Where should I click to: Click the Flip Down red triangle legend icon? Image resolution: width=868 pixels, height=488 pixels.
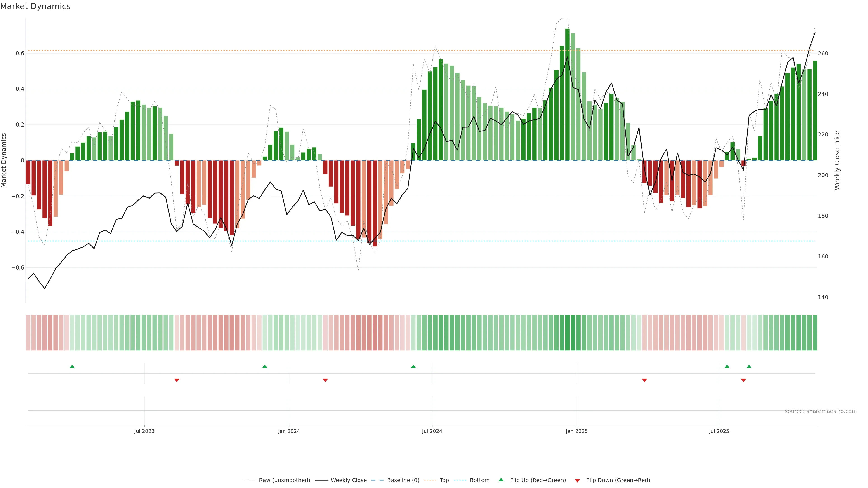point(577,480)
